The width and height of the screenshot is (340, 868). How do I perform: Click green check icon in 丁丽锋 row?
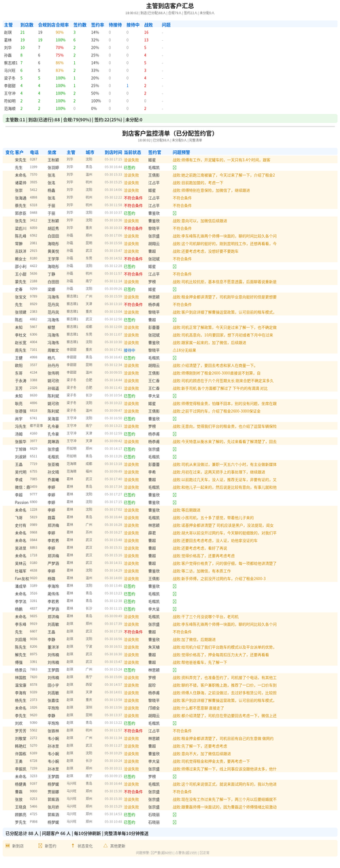174,449
